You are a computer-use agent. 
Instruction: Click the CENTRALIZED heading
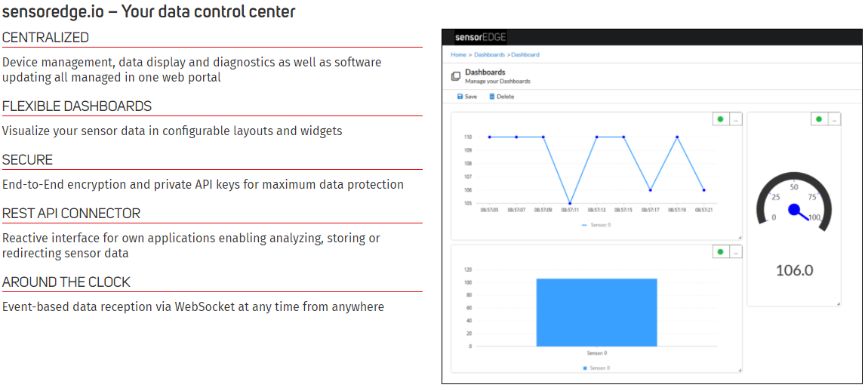pos(45,38)
